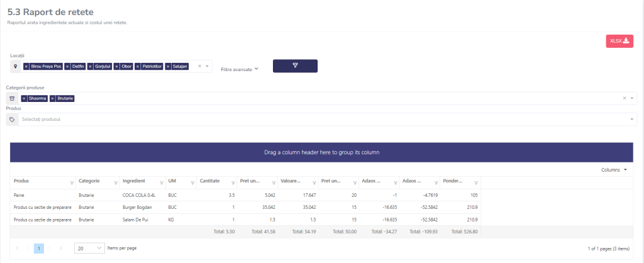Viewport: 644px width, 263px height.
Task: Open the filter on the Ingredient column
Action: pos(160,182)
